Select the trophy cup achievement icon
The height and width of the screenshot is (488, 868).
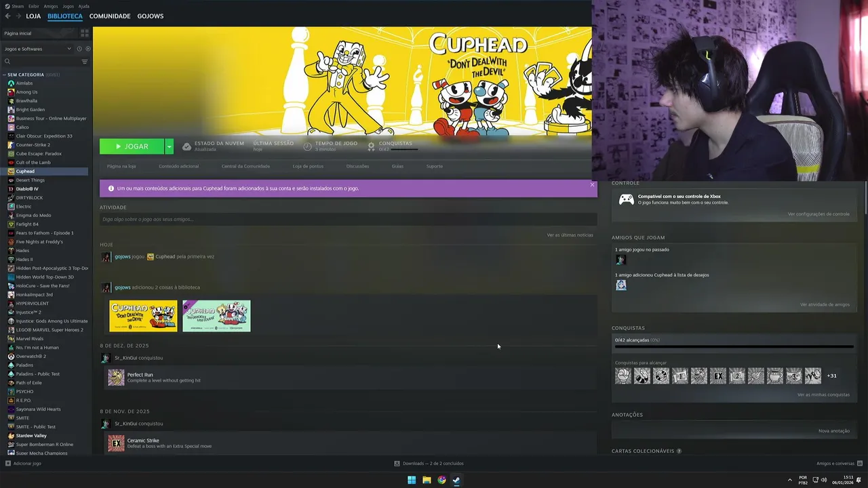(775, 375)
